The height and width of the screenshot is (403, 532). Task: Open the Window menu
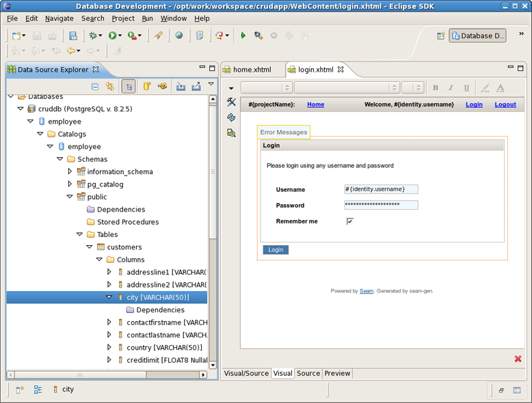[x=174, y=18]
